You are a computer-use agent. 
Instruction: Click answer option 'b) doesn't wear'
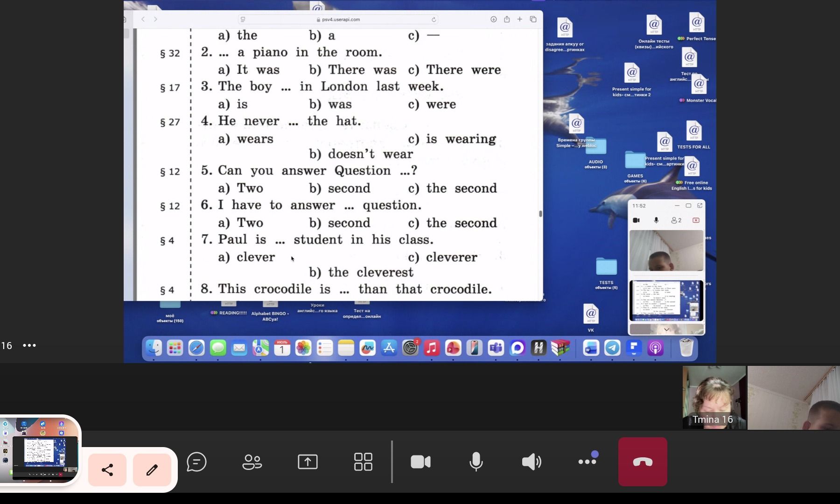pos(361,154)
